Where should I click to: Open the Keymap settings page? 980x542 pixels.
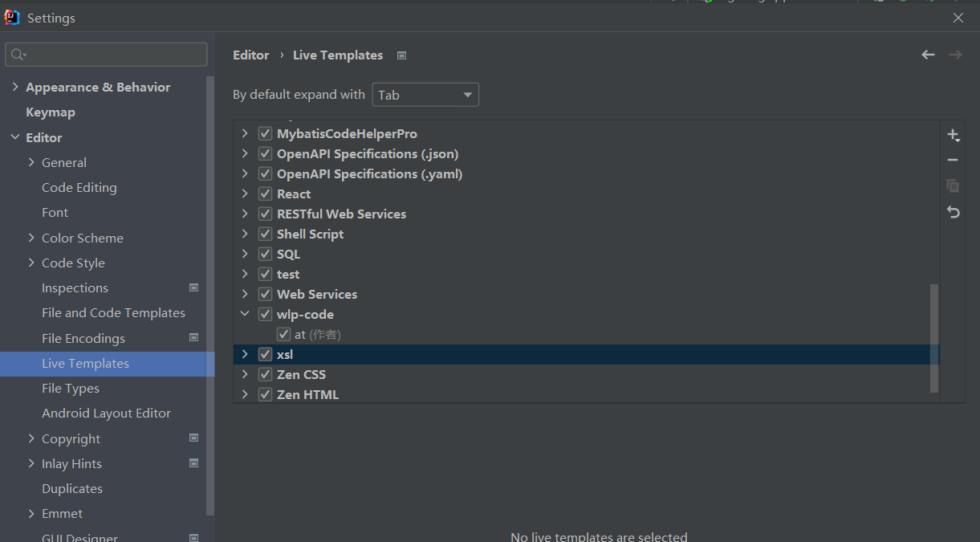coord(51,112)
